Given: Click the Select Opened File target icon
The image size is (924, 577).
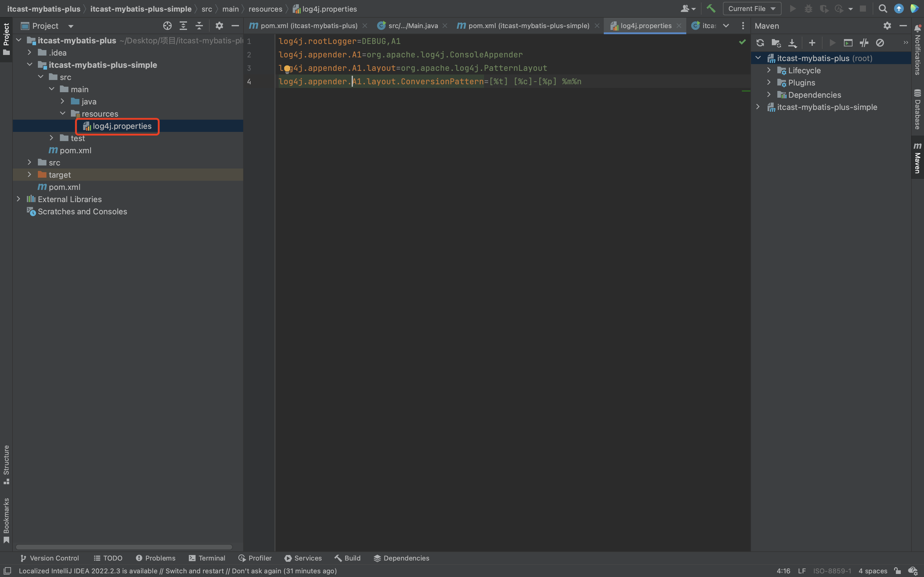Looking at the screenshot, I should click(x=167, y=26).
